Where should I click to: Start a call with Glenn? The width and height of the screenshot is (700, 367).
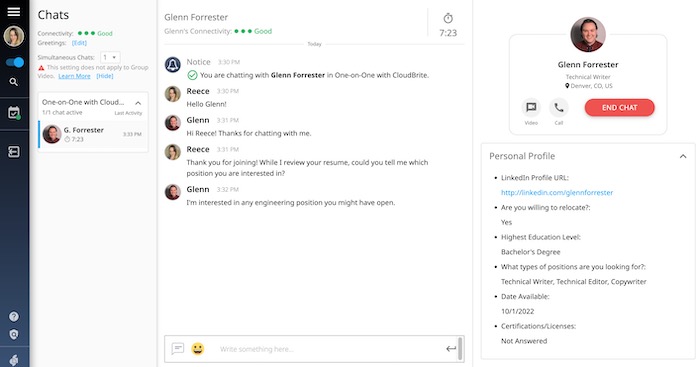(559, 108)
